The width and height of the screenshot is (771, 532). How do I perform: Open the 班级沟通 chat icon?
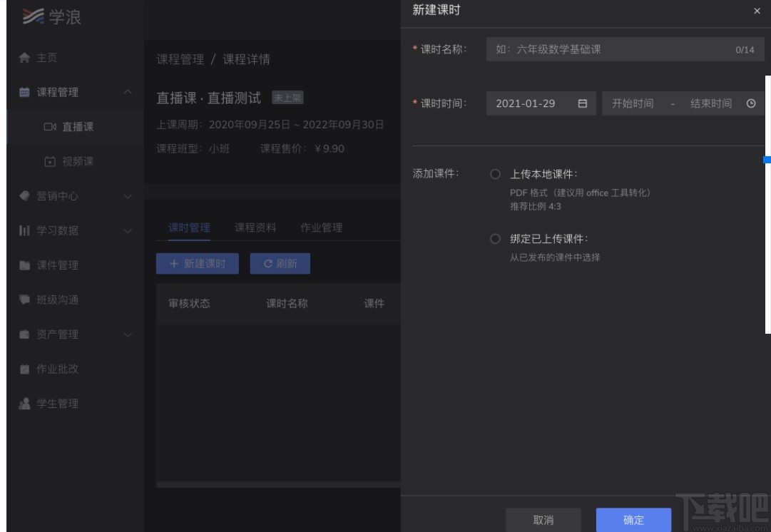[22, 300]
